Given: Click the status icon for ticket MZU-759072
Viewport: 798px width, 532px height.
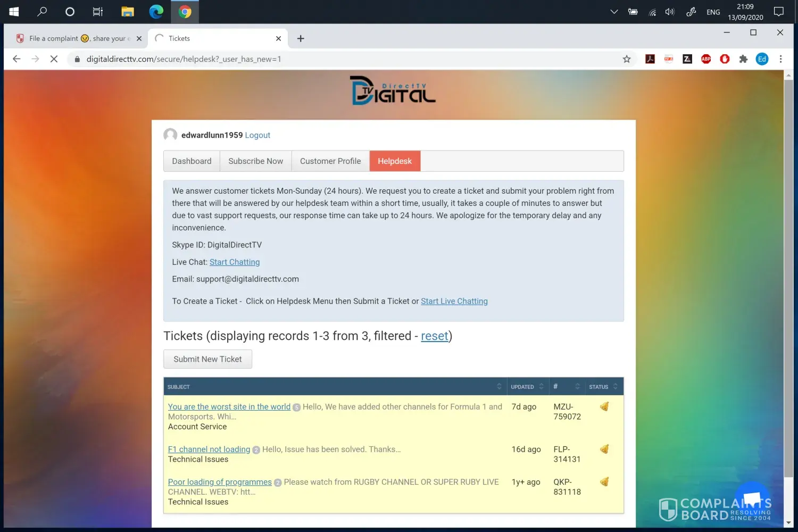Looking at the screenshot, I should [604, 407].
